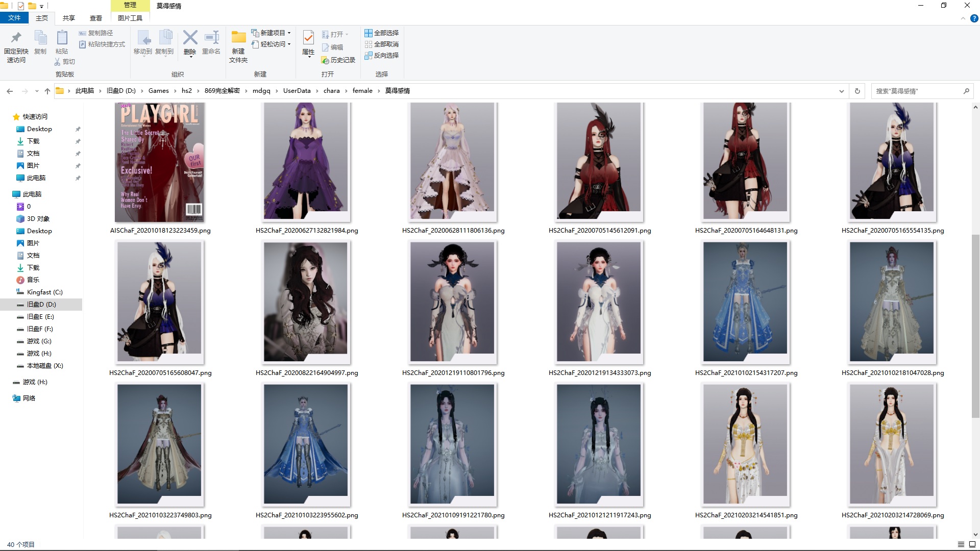
Task: Open Quick Access Toolbar customize dropdown
Action: (x=42, y=6)
